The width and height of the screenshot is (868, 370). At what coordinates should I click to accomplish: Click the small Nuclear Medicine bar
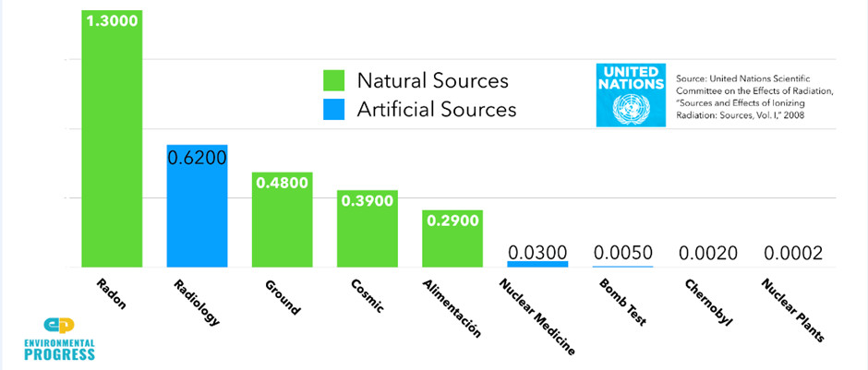[x=537, y=264]
